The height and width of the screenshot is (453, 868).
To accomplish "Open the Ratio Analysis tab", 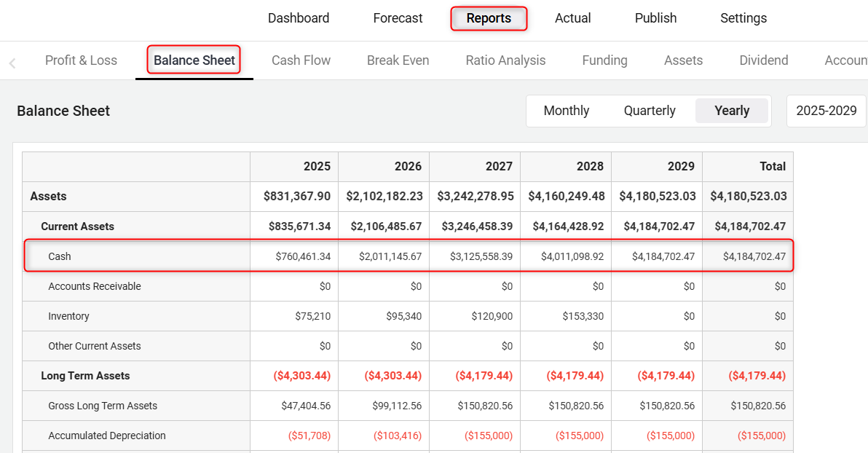I will pyautogui.click(x=505, y=60).
